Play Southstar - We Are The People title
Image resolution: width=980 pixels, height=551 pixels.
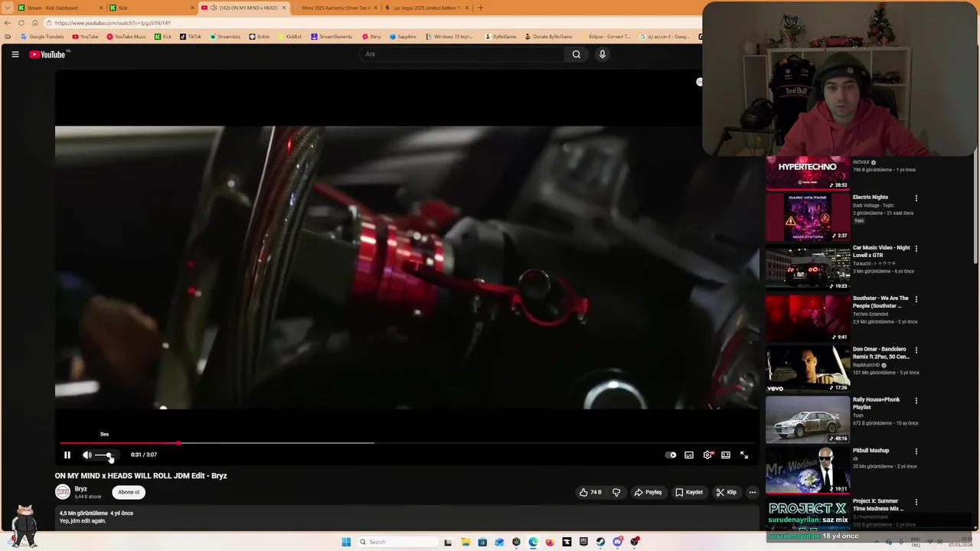[880, 302]
